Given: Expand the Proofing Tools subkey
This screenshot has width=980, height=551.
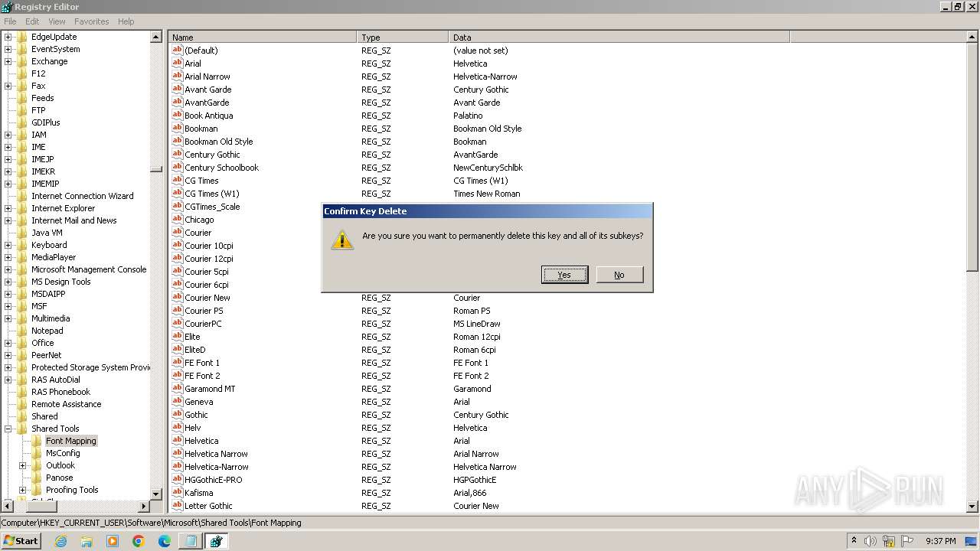Looking at the screenshot, I should (22, 490).
